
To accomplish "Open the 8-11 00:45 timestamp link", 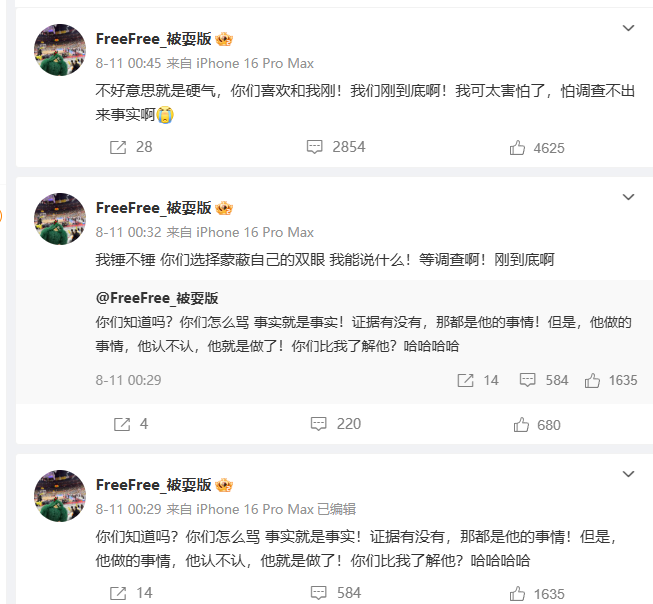I will pos(122,64).
